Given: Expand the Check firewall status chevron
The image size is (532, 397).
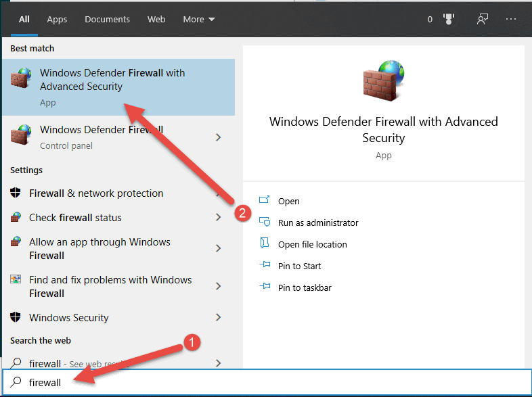Looking at the screenshot, I should [x=218, y=217].
